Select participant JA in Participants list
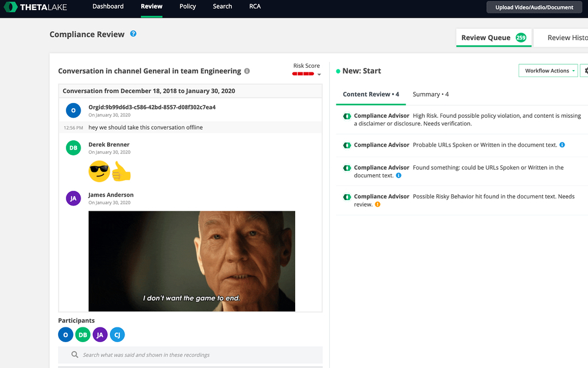 click(x=100, y=334)
